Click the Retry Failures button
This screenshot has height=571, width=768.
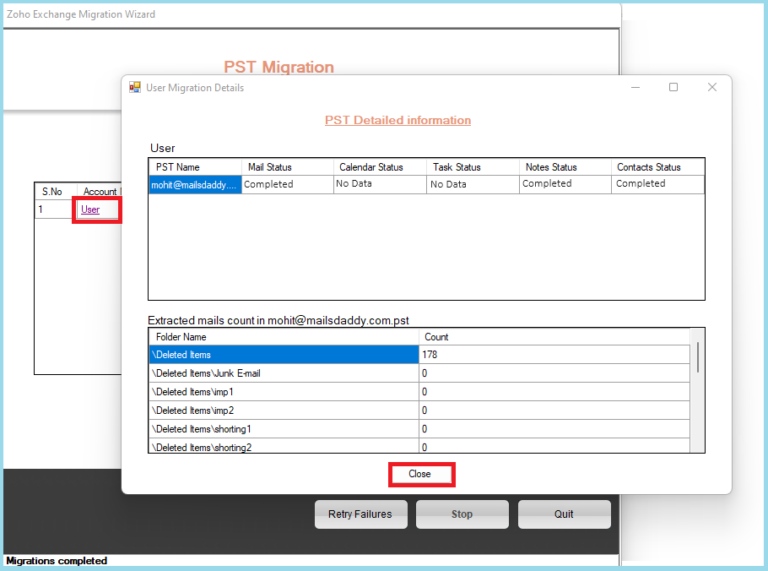point(360,514)
